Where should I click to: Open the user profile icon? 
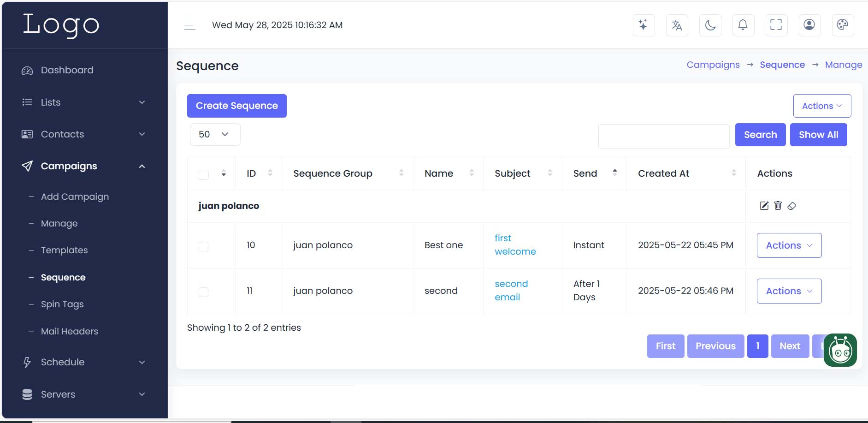(809, 25)
